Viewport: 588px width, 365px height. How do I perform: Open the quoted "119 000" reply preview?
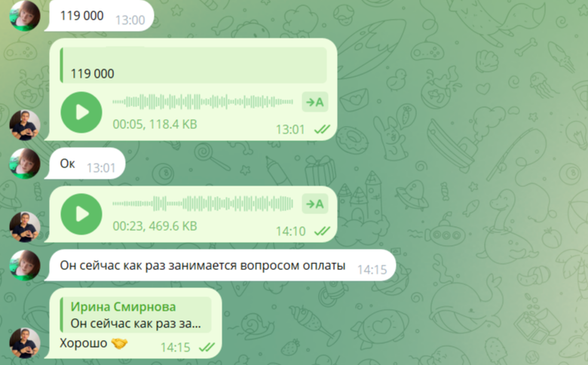pos(193,65)
